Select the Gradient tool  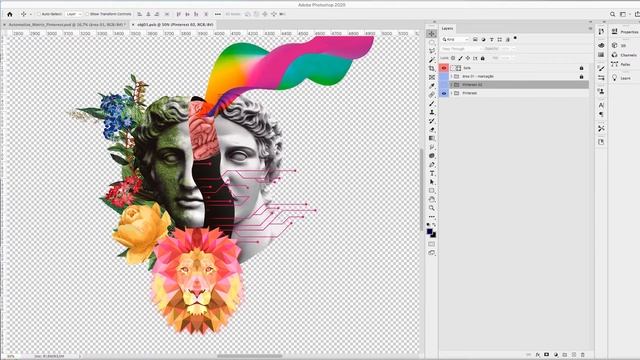click(x=432, y=138)
